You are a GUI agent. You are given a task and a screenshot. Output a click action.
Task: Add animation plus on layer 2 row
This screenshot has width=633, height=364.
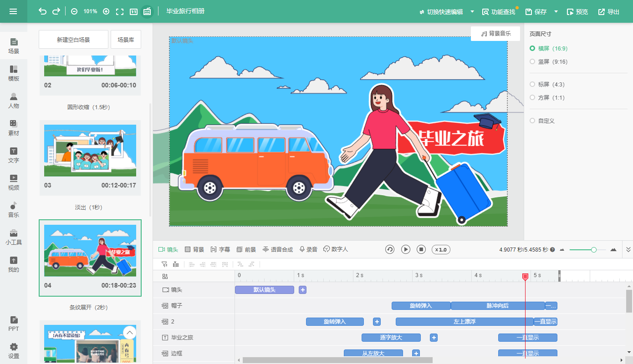point(377,322)
